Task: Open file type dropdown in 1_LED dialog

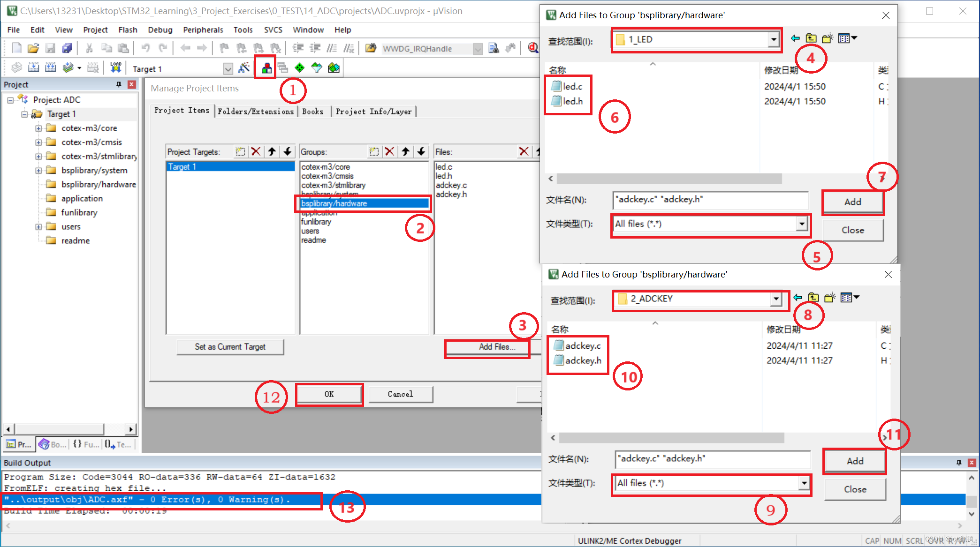Action: [802, 224]
